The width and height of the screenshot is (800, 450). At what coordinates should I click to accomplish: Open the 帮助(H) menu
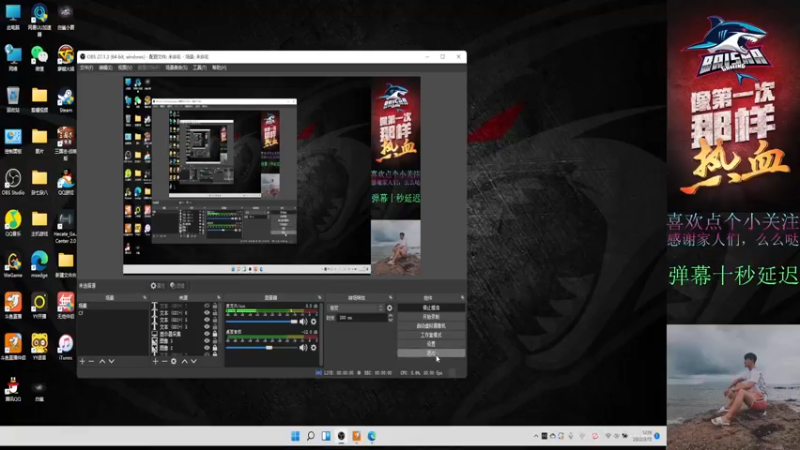[219, 67]
